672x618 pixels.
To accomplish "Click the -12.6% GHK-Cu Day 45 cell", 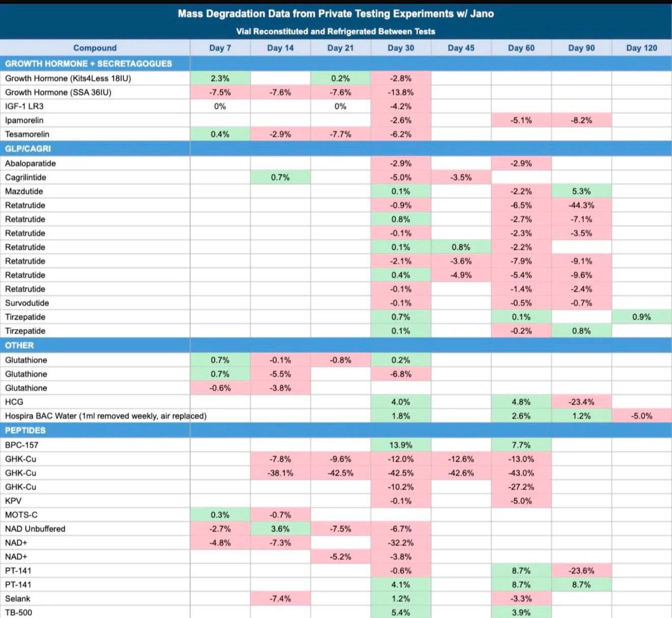I will tap(461, 459).
